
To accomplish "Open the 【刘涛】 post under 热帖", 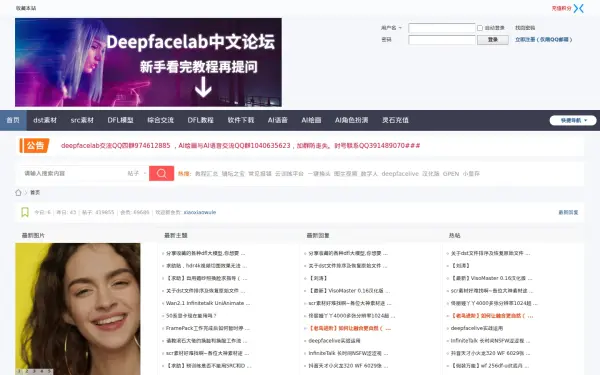I will (460, 266).
